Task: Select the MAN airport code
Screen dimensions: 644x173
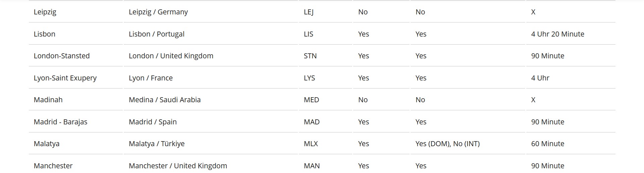Action: pyautogui.click(x=312, y=166)
